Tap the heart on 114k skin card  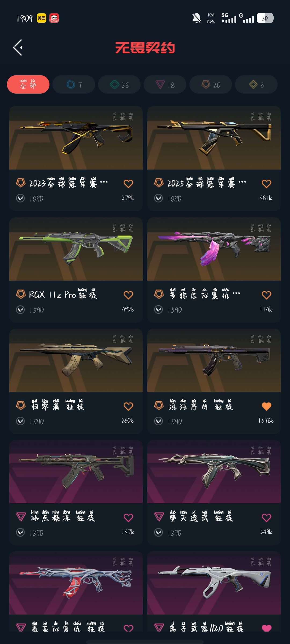pyautogui.click(x=266, y=295)
